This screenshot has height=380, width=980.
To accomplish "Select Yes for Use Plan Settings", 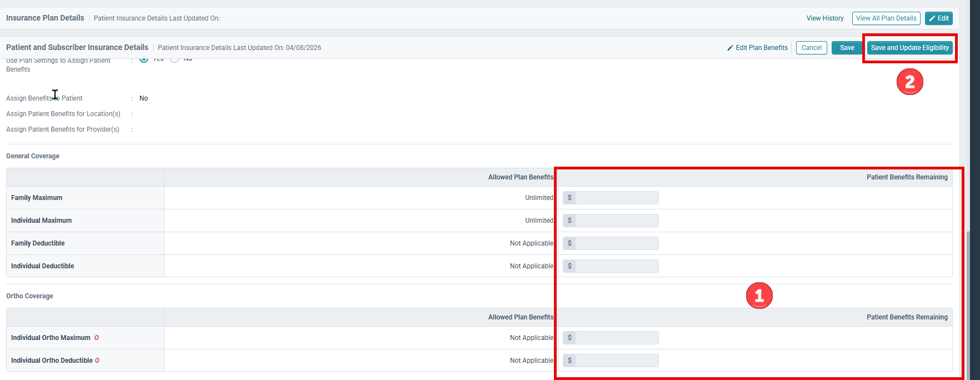I will pyautogui.click(x=144, y=59).
